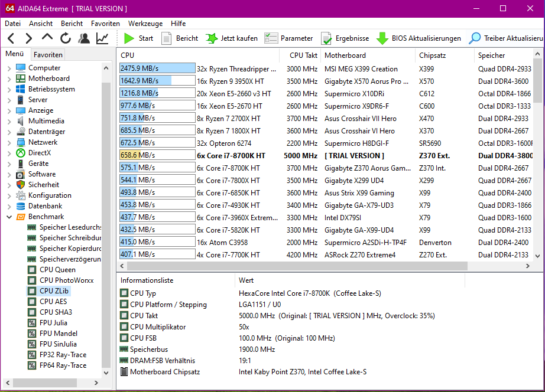
Task: Switch to the Favoriten tab
Action: coord(48,54)
